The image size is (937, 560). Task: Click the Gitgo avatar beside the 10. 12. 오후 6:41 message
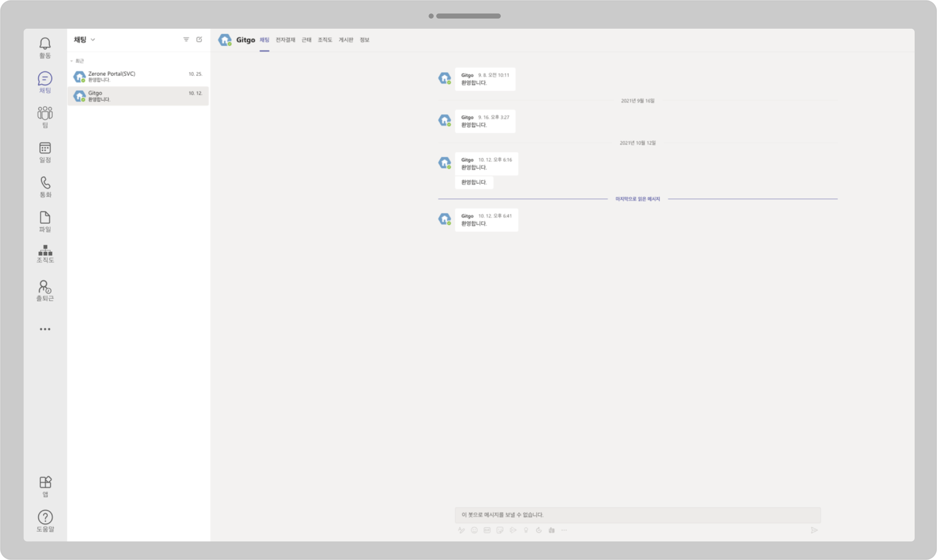(444, 219)
